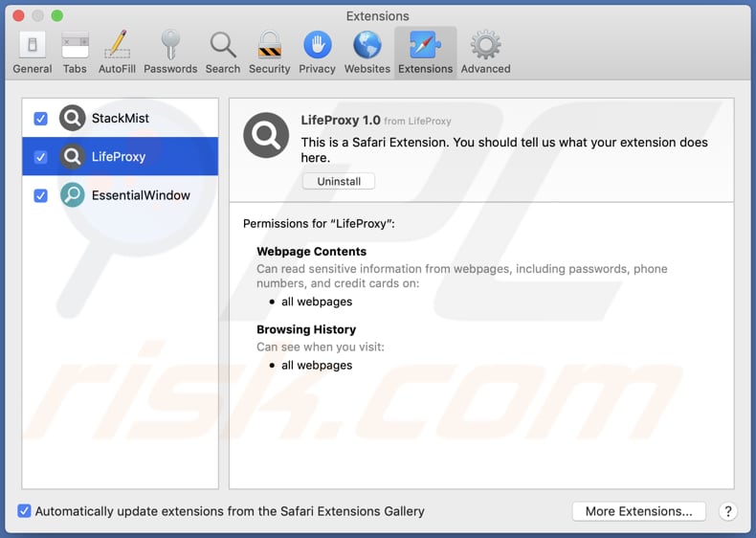Open the help question mark button
This screenshot has width=756, height=538.
728,511
